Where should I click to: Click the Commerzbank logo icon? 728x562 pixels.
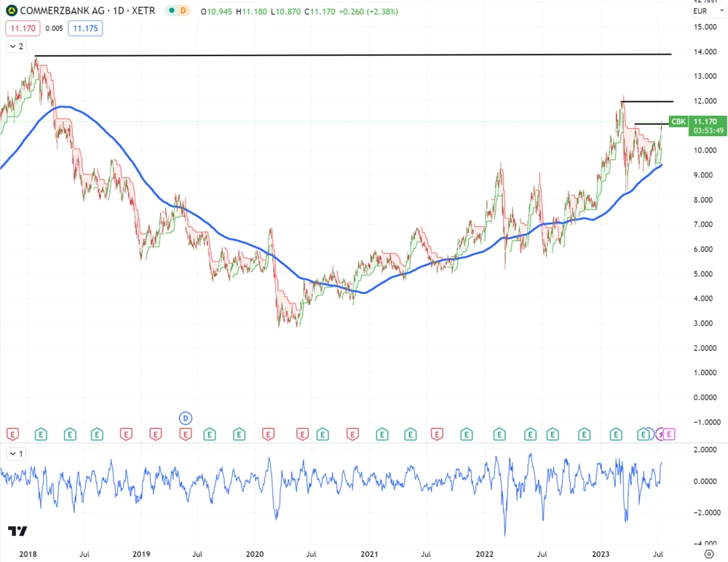(12, 12)
